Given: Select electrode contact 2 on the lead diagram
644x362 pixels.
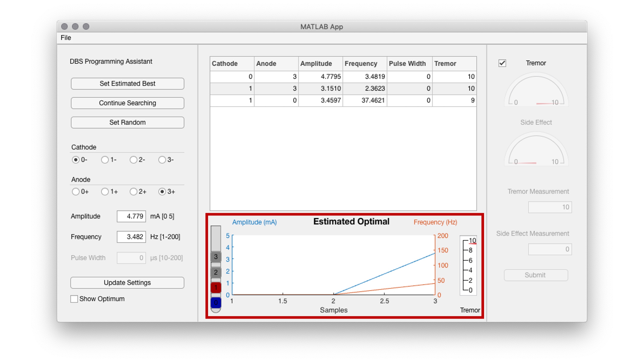Looking at the screenshot, I should click(216, 272).
